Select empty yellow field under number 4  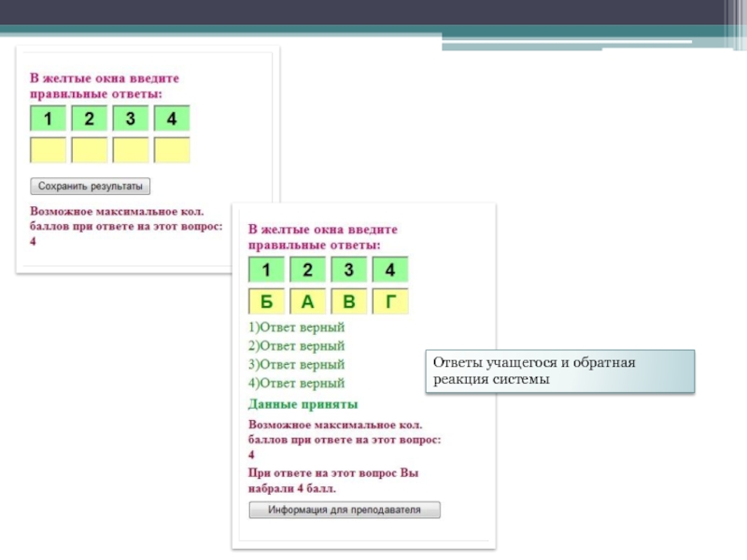[172, 150]
